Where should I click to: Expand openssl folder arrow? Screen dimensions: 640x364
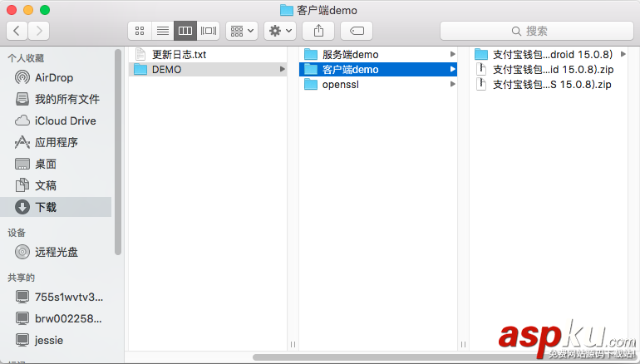(452, 85)
